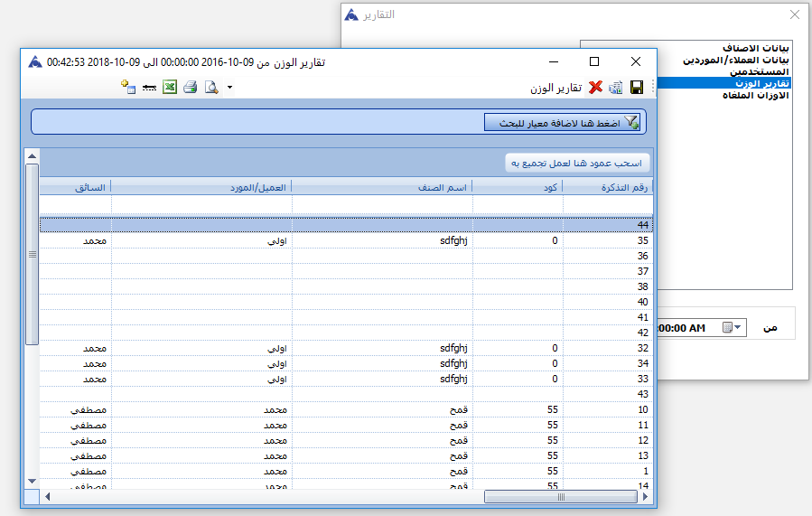
Task: Minimize the weight reports window
Action: 554,61
